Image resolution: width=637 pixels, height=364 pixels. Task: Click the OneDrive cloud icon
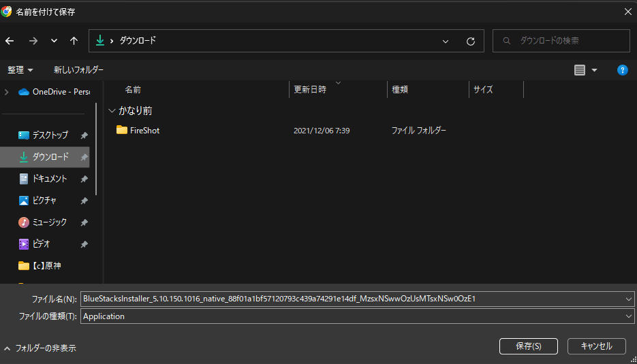[x=24, y=92]
